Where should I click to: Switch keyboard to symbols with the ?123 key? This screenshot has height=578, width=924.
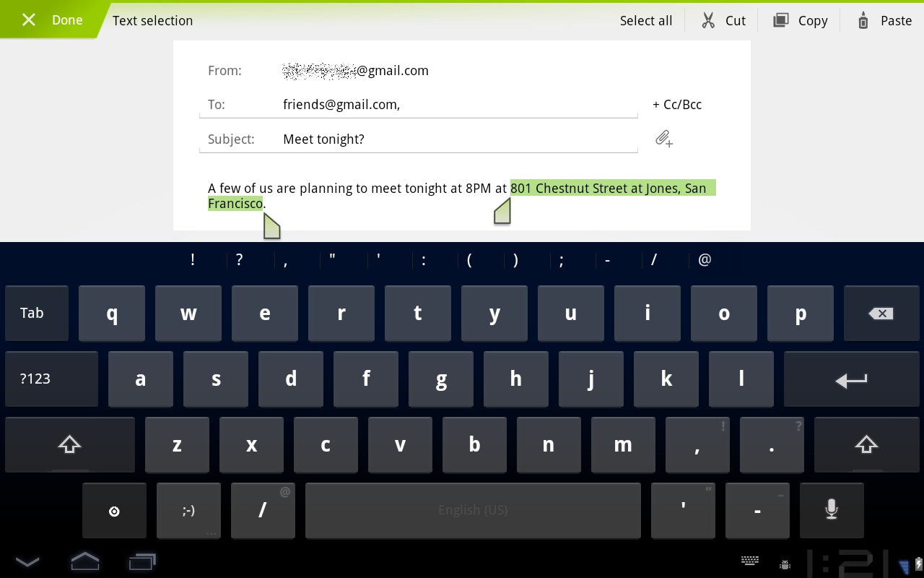[x=51, y=379]
